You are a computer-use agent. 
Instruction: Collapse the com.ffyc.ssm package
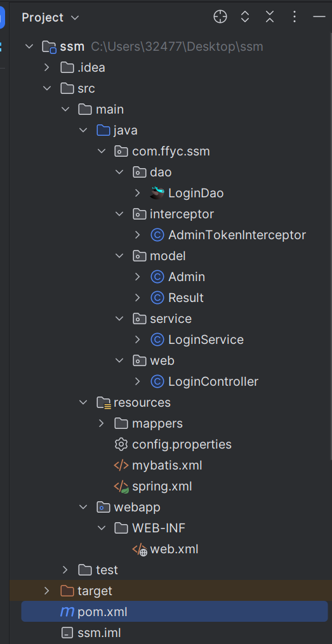click(x=102, y=151)
